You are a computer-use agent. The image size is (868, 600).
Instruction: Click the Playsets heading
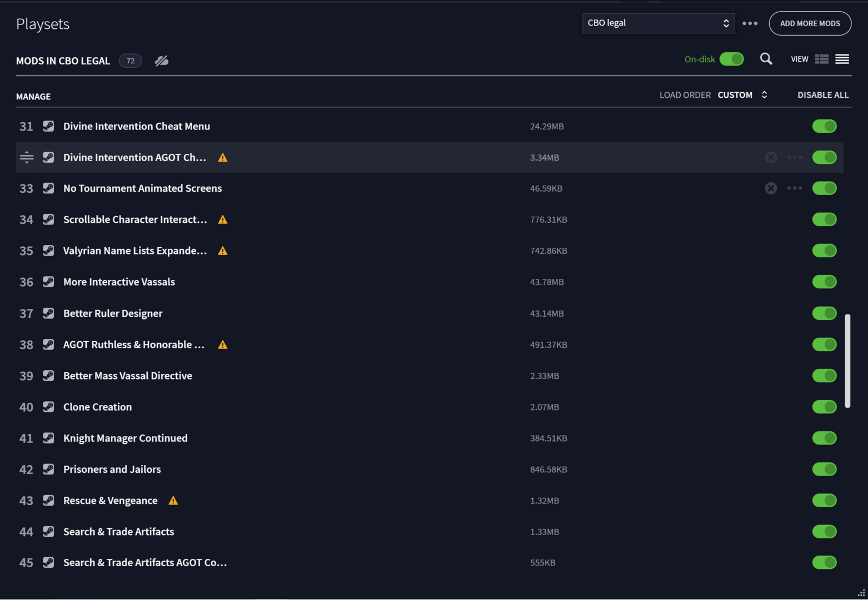pyautogui.click(x=43, y=24)
